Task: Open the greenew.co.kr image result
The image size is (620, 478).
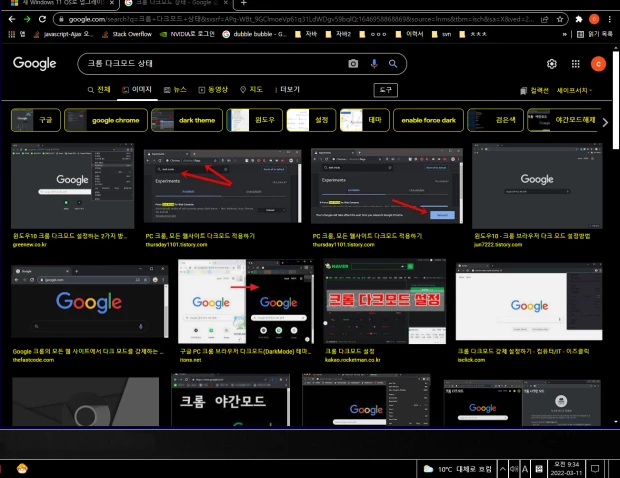Action: pos(73,186)
